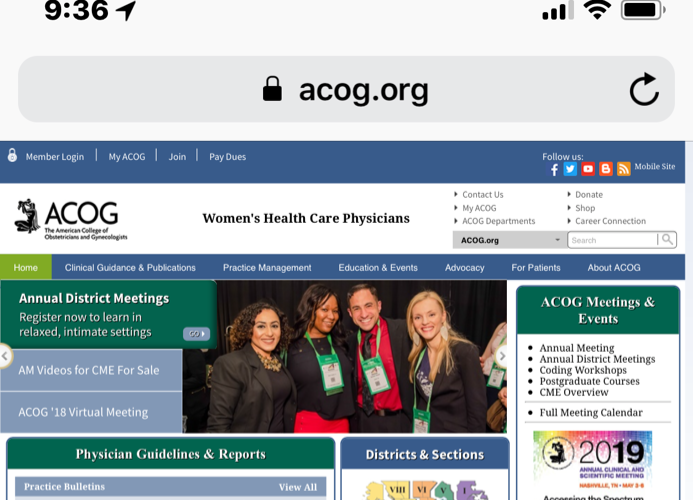Click View All for Practice Bulletins

coord(297,487)
